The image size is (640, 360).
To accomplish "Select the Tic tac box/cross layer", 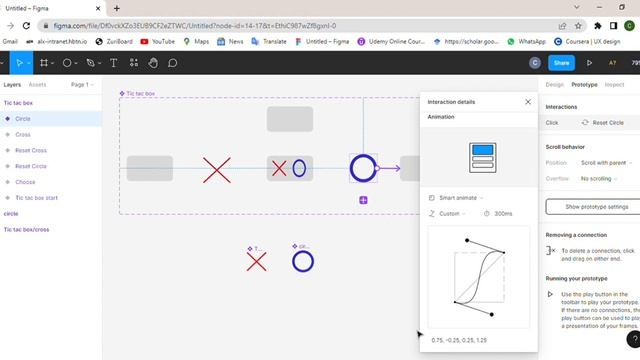I will (x=51, y=229).
